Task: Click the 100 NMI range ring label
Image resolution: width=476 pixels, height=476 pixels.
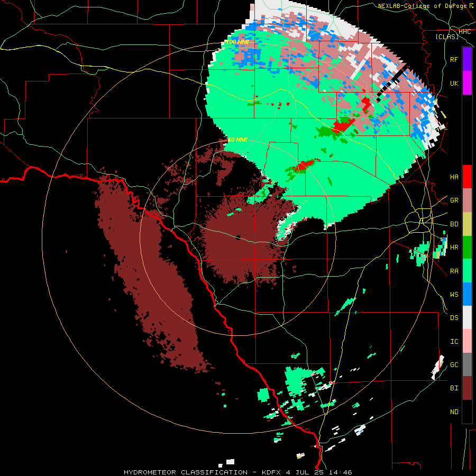Action: pos(237,42)
